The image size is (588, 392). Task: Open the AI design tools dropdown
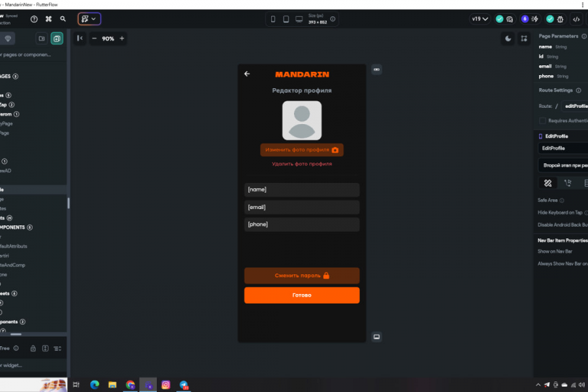[x=90, y=19]
